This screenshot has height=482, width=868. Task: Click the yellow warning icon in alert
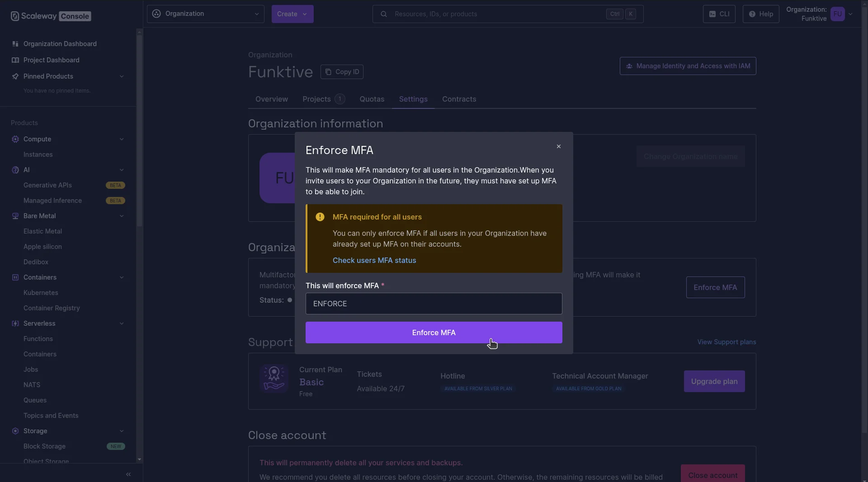point(320,217)
